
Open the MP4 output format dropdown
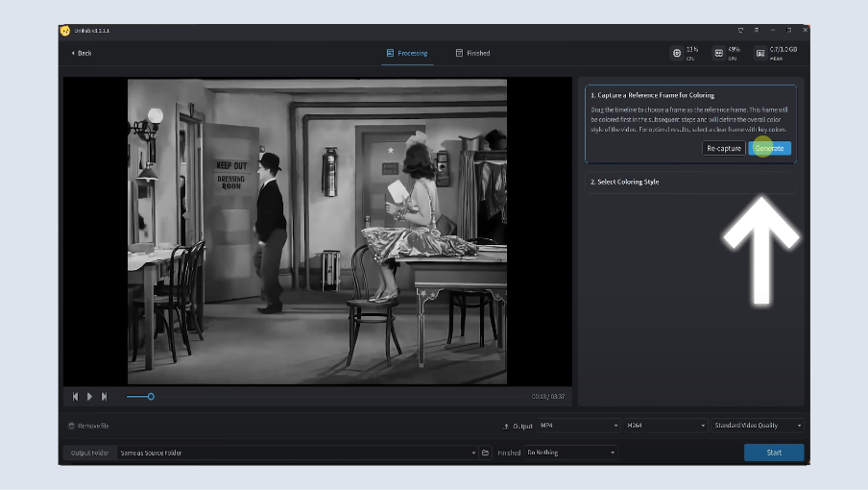(x=578, y=426)
